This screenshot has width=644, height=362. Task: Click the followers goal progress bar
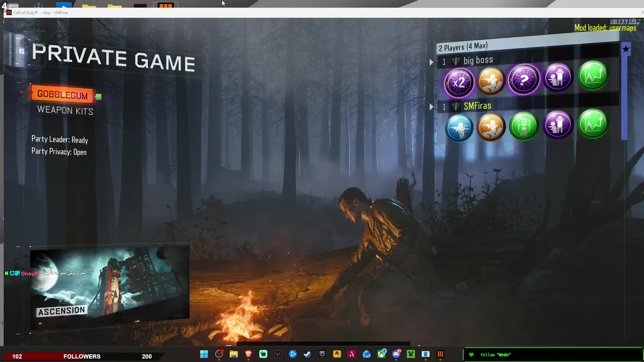[83, 356]
